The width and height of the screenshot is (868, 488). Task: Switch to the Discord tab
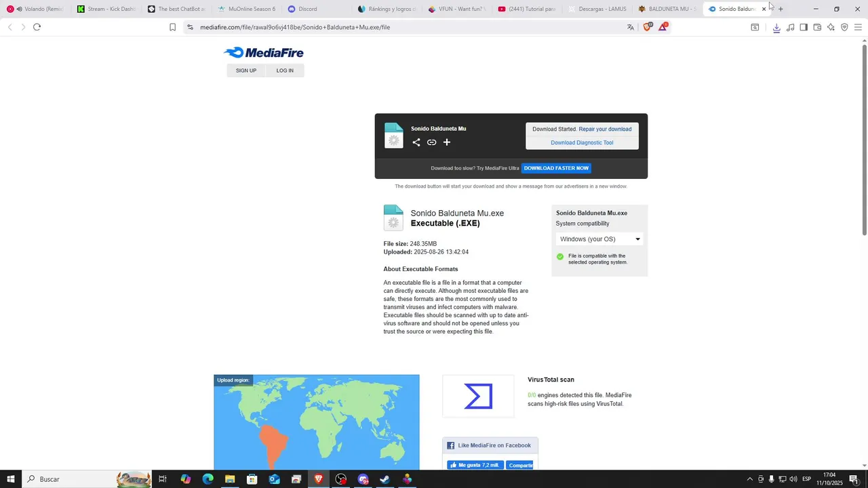point(317,9)
